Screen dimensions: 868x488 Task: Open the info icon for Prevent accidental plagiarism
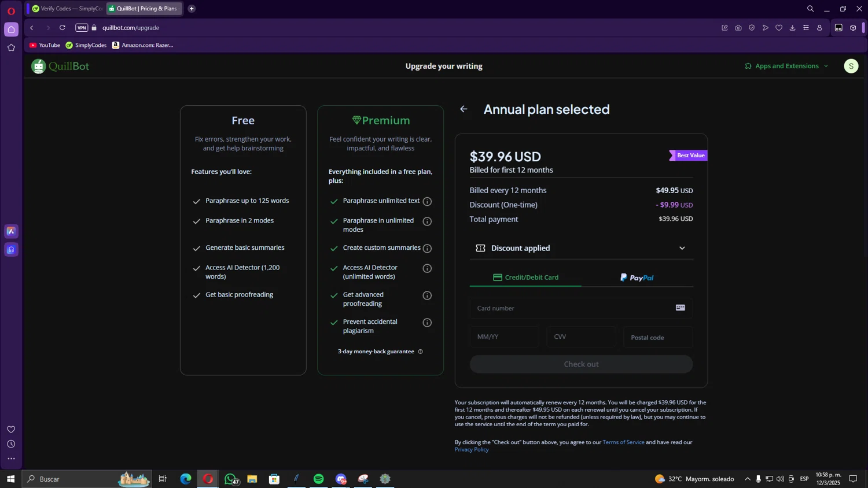427,323
